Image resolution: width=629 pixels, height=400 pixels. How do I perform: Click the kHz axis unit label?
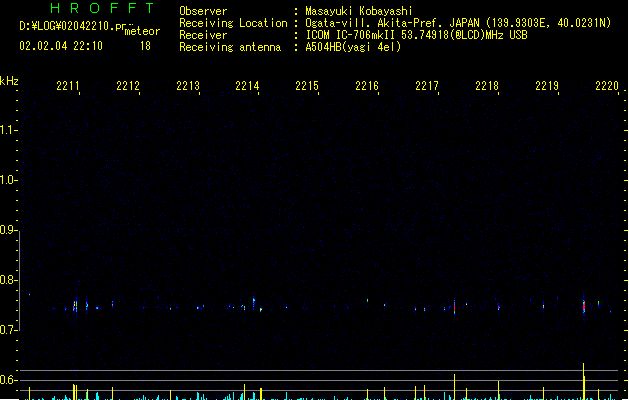tap(9, 81)
